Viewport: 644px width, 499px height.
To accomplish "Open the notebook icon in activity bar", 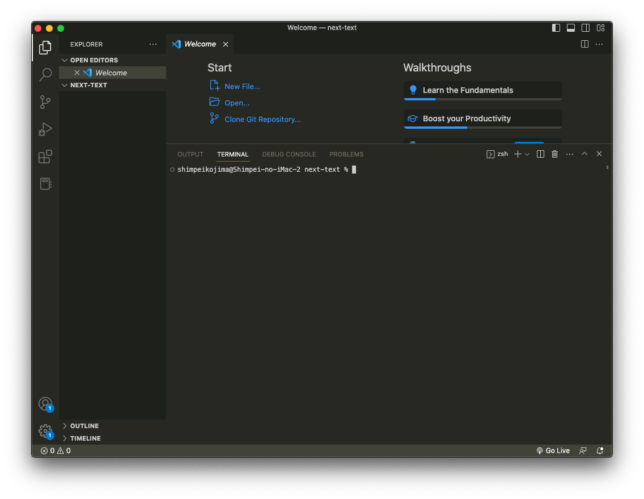I will click(x=45, y=184).
